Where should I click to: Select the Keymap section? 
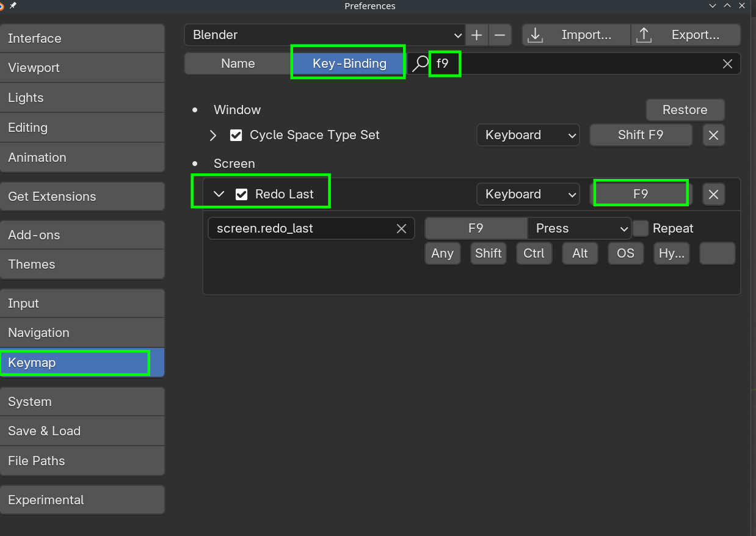[x=82, y=363]
